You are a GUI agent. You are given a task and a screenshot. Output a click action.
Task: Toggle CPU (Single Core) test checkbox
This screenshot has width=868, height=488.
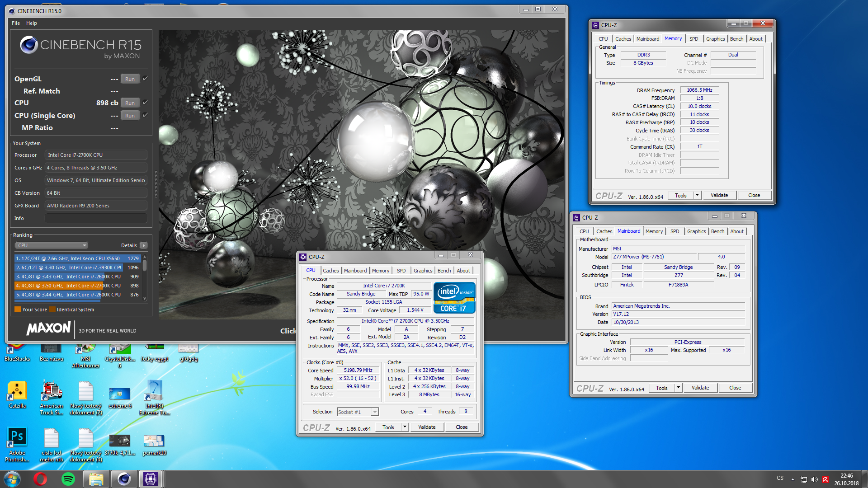click(x=145, y=115)
